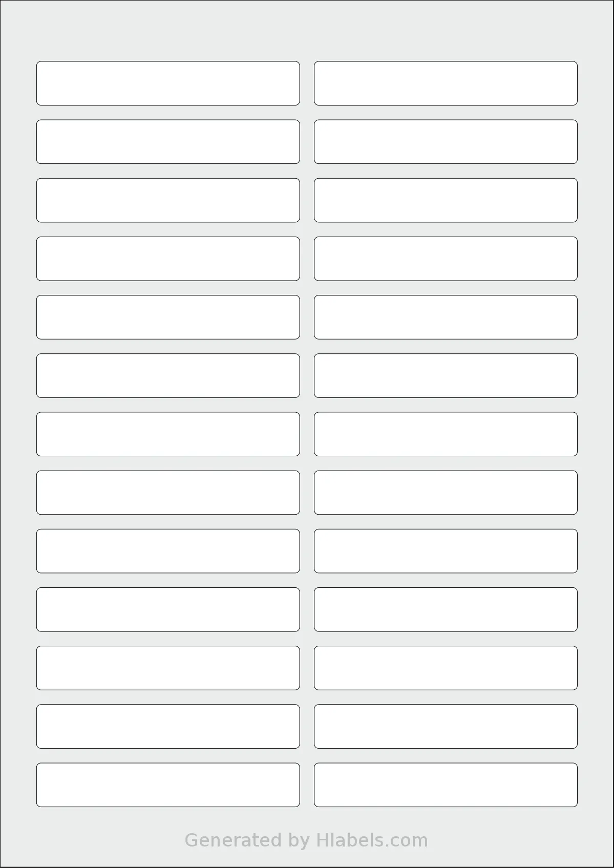
Task: Select the right label in sixth row
Action: 446,375
